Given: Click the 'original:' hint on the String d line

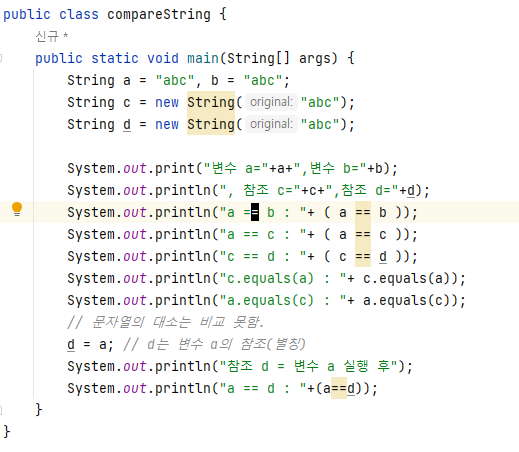Looking at the screenshot, I should pyautogui.click(x=271, y=124).
